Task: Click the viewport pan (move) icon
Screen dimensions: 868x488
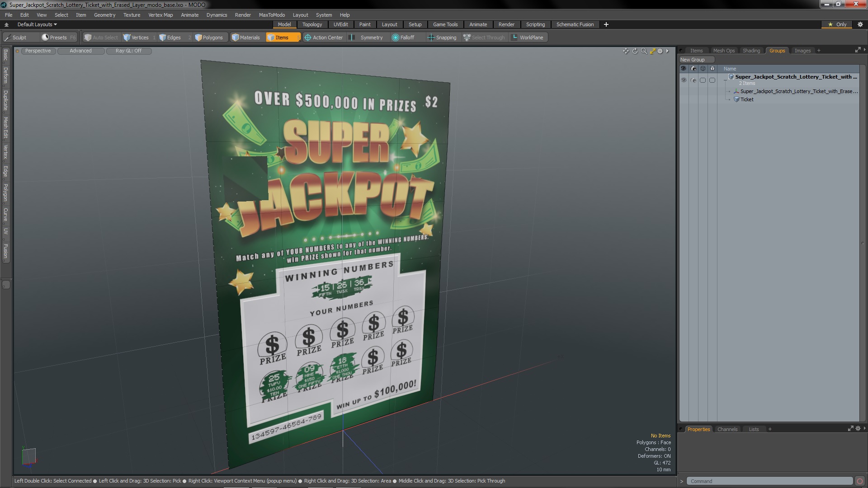Action: click(626, 51)
